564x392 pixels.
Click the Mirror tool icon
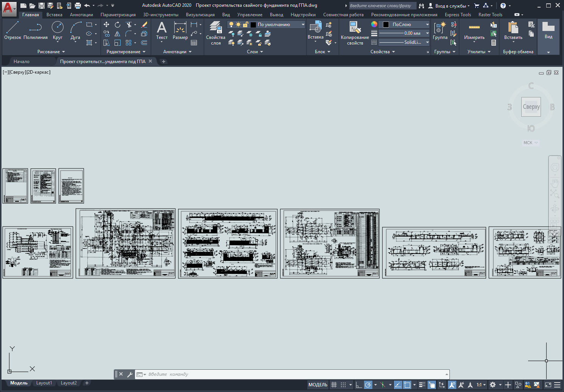tap(118, 34)
